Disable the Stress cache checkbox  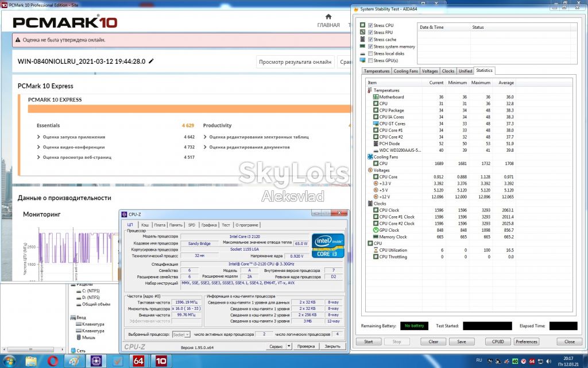coord(370,40)
